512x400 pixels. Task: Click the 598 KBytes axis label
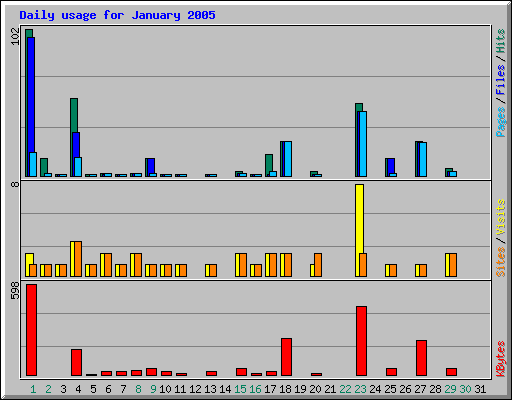pos(15,291)
